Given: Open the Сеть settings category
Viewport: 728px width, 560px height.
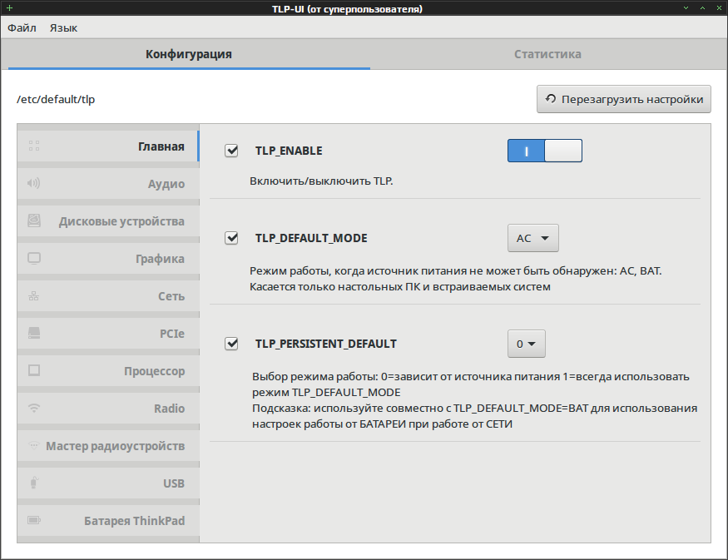Looking at the screenshot, I should [108, 296].
